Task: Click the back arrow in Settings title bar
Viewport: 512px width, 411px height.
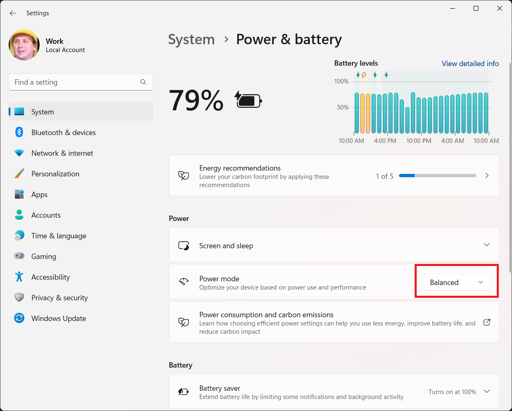Action: tap(13, 13)
